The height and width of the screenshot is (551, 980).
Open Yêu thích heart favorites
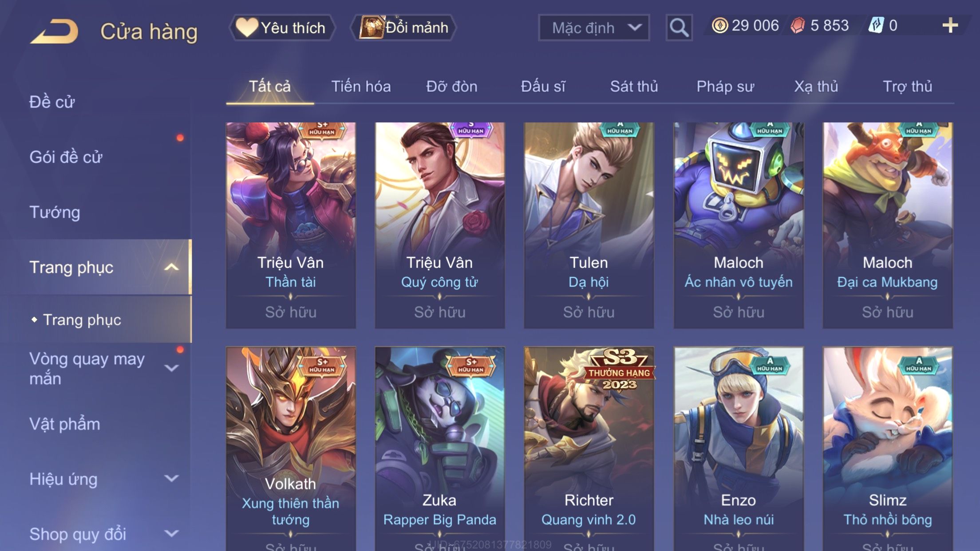click(281, 28)
